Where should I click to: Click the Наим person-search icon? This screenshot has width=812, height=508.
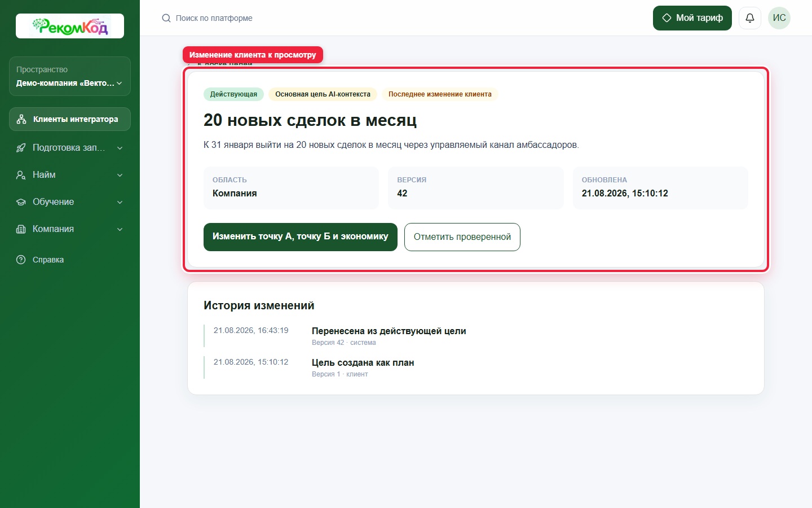point(21,175)
